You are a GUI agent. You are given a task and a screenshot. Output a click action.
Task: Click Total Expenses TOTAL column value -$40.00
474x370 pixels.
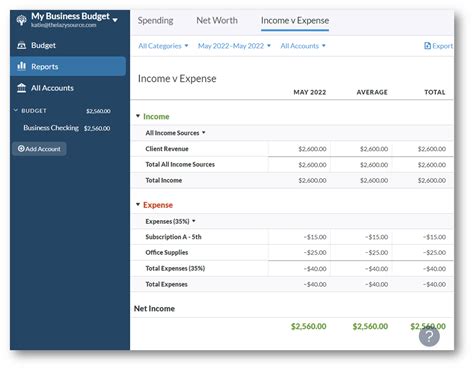[x=434, y=285]
